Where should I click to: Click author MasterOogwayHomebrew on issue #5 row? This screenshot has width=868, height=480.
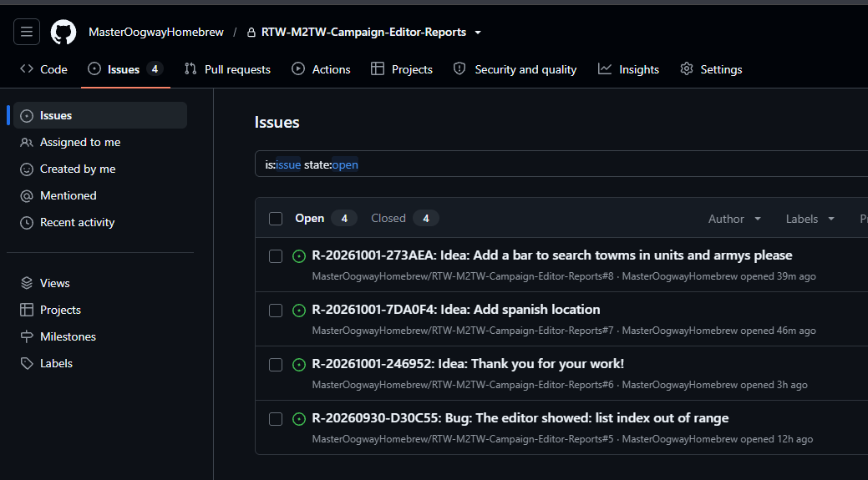point(680,438)
